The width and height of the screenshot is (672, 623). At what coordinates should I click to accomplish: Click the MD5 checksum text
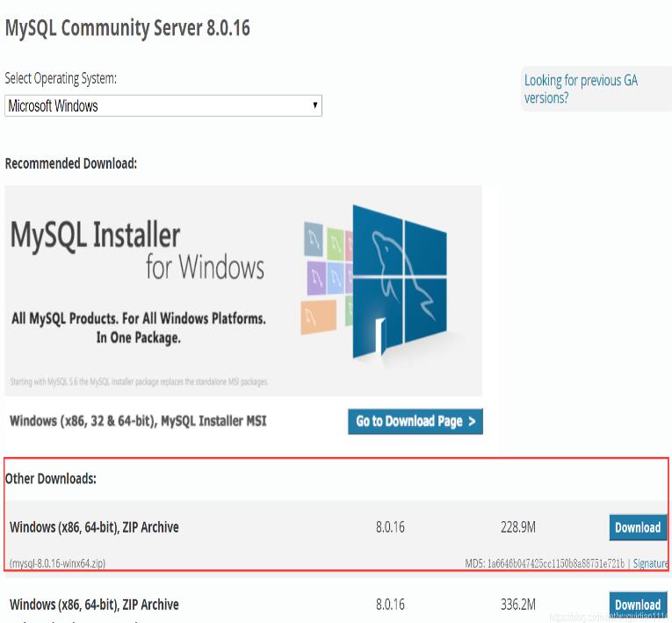click(x=545, y=563)
